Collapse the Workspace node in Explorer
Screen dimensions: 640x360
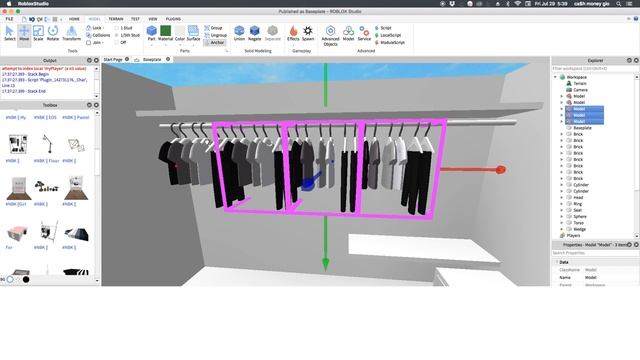pos(555,77)
